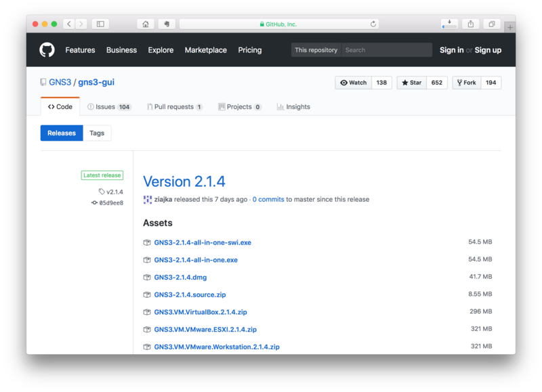This screenshot has width=542, height=392.
Task: Select the Assets heading
Action: click(158, 223)
